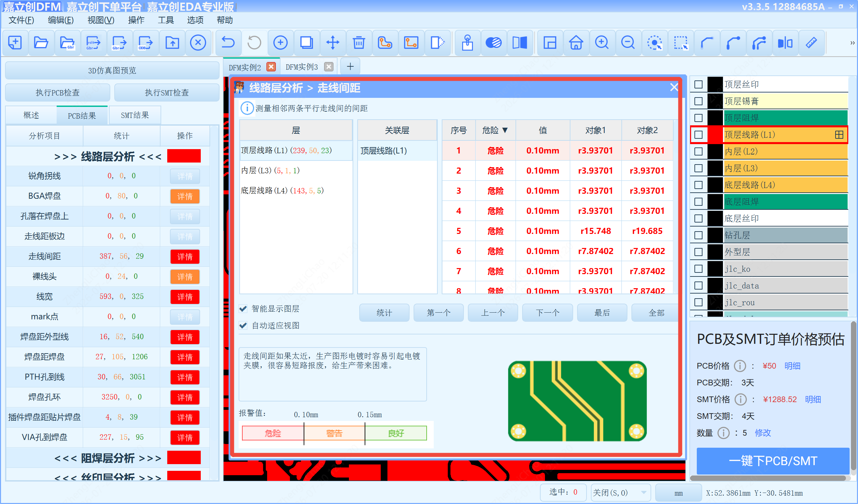The width and height of the screenshot is (858, 504).
Task: Toggle the 内层(L2) layer checkbox
Action: [x=698, y=151]
